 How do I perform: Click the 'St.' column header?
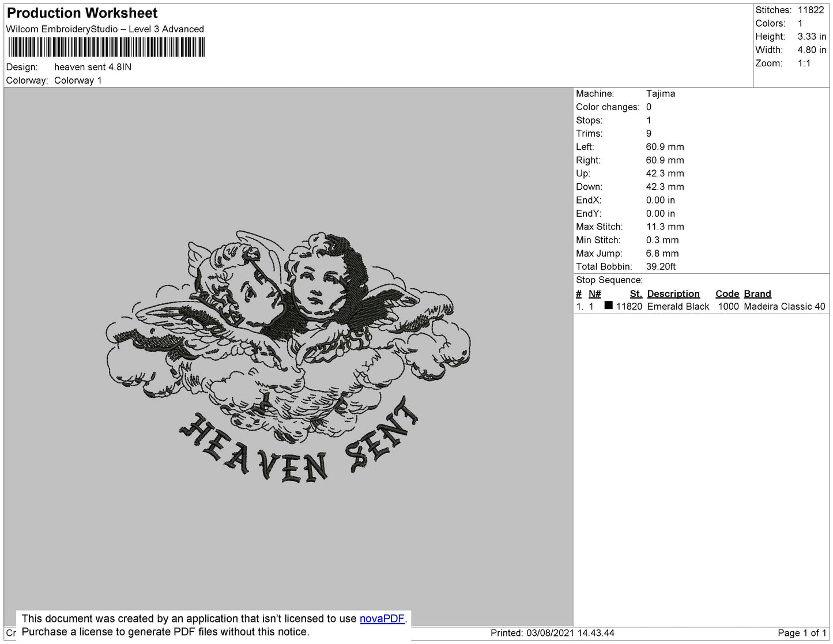coord(636,293)
